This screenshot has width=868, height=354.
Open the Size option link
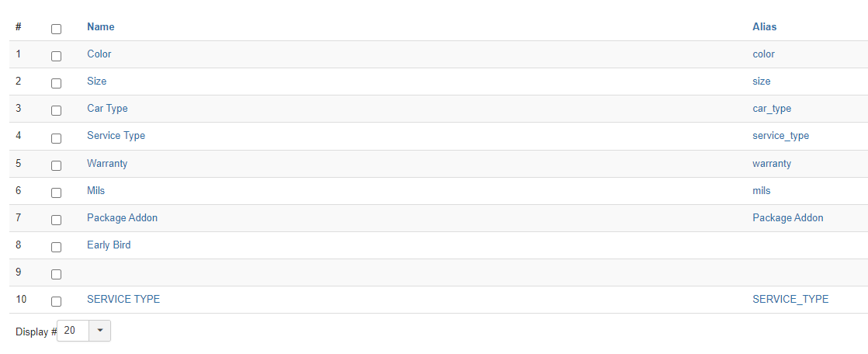[96, 81]
